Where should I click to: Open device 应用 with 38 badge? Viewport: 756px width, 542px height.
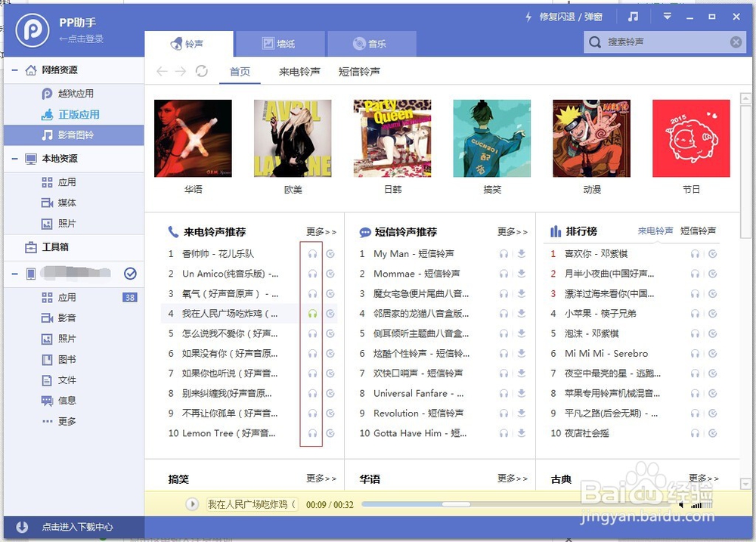(74, 298)
